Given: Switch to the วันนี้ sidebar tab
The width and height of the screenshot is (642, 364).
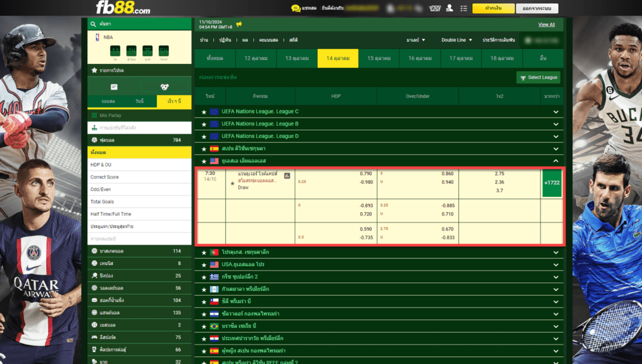Looking at the screenshot, I should 140,101.
